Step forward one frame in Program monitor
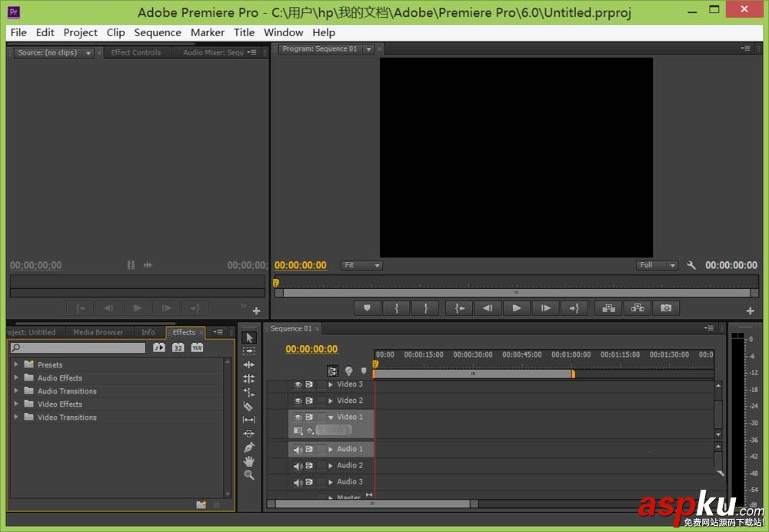This screenshot has height=532, width=769. click(x=545, y=308)
